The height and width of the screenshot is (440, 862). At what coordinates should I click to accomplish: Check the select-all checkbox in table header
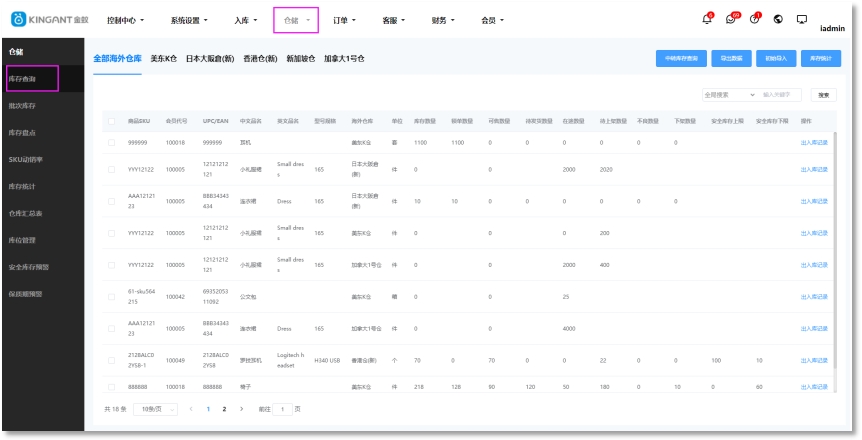pos(111,121)
